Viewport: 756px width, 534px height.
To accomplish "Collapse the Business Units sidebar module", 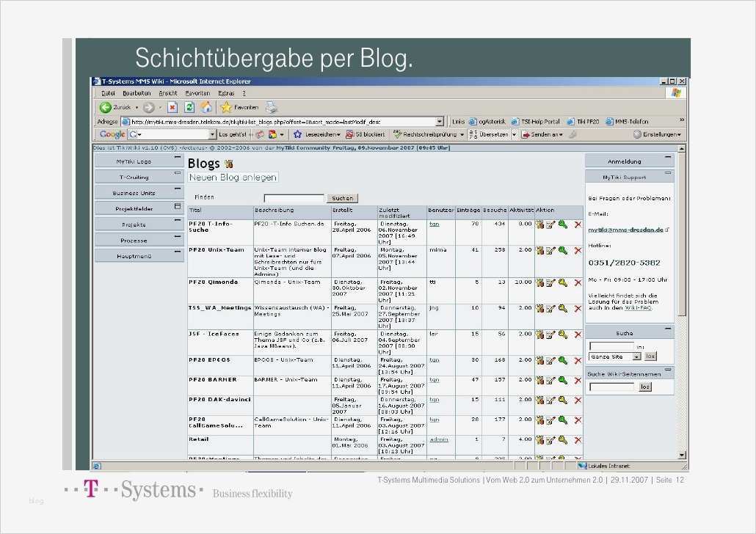I will (x=178, y=189).
